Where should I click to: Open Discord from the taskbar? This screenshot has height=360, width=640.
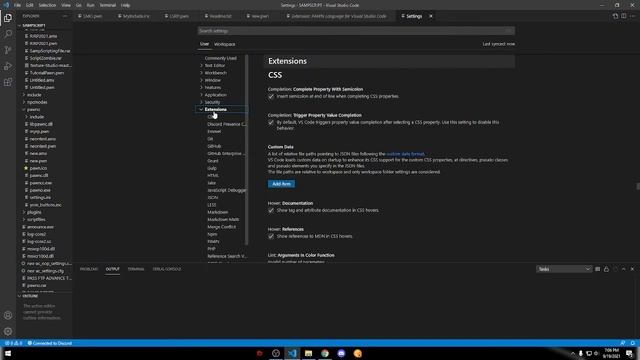coord(341,353)
